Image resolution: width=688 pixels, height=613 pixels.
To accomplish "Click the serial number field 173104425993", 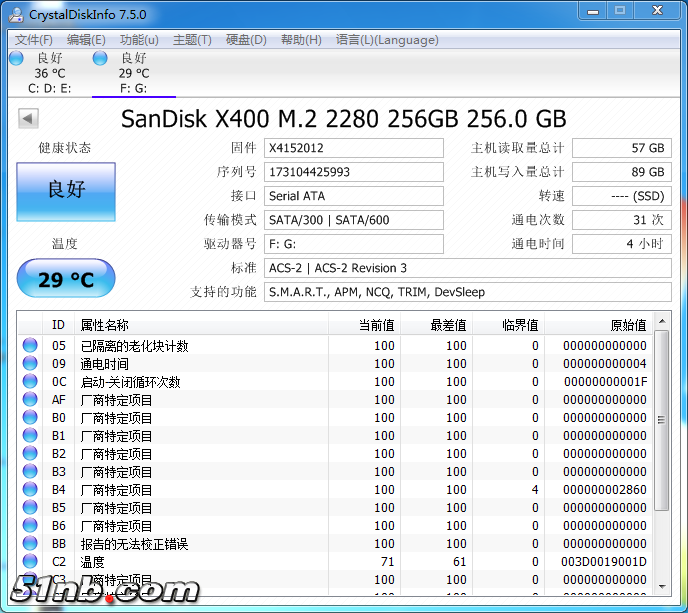I will tap(354, 172).
